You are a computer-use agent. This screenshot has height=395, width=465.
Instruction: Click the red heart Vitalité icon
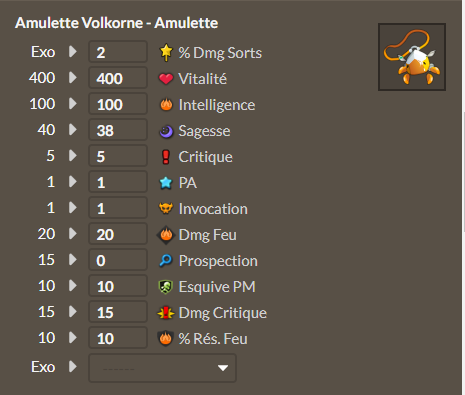(166, 79)
